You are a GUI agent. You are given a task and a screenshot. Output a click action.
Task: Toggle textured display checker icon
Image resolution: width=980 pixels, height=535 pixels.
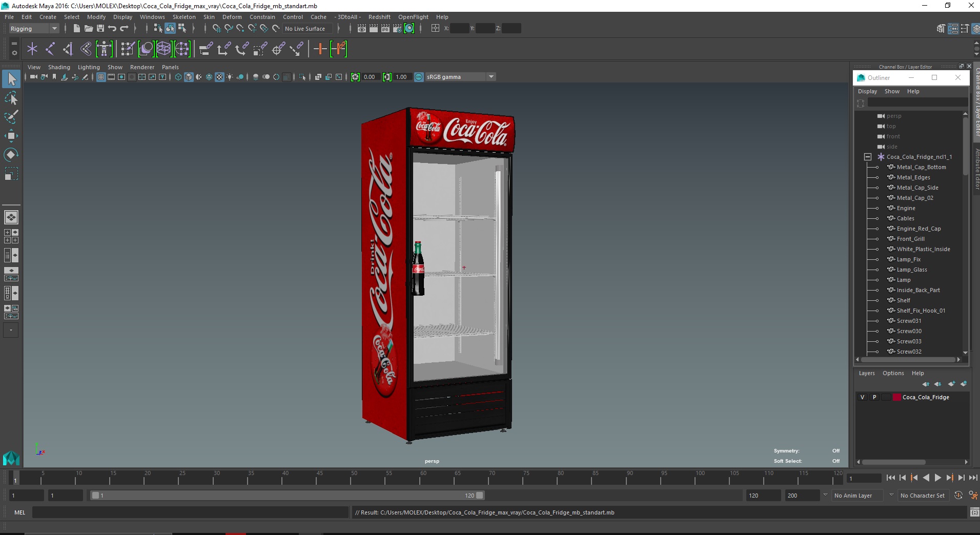point(219,77)
